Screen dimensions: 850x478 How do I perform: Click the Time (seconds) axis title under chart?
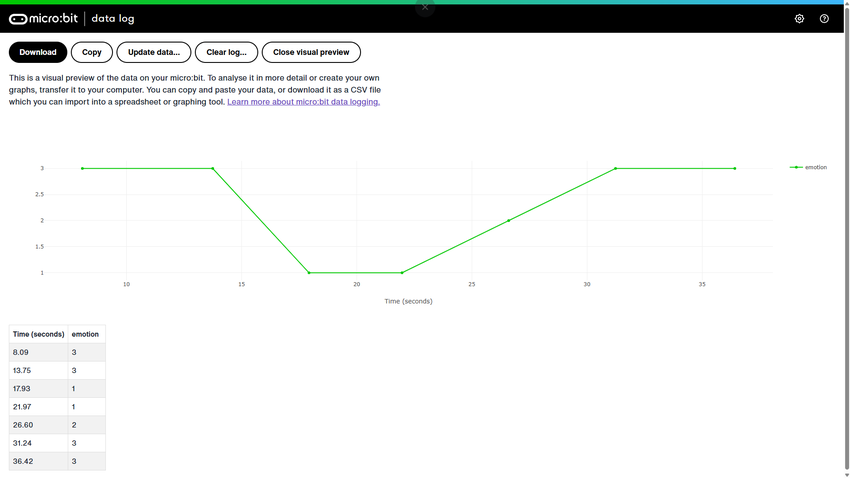(x=408, y=301)
